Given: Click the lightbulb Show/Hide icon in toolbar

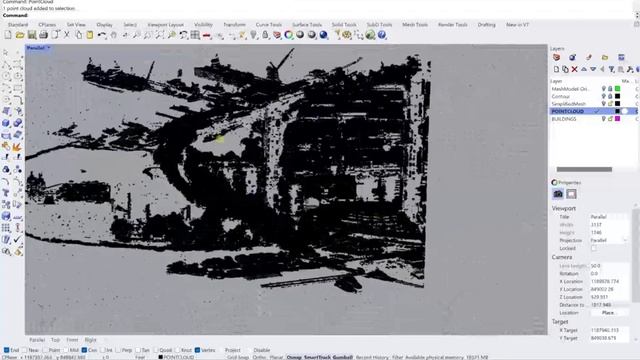Looking at the screenshot, I should pos(253,36).
